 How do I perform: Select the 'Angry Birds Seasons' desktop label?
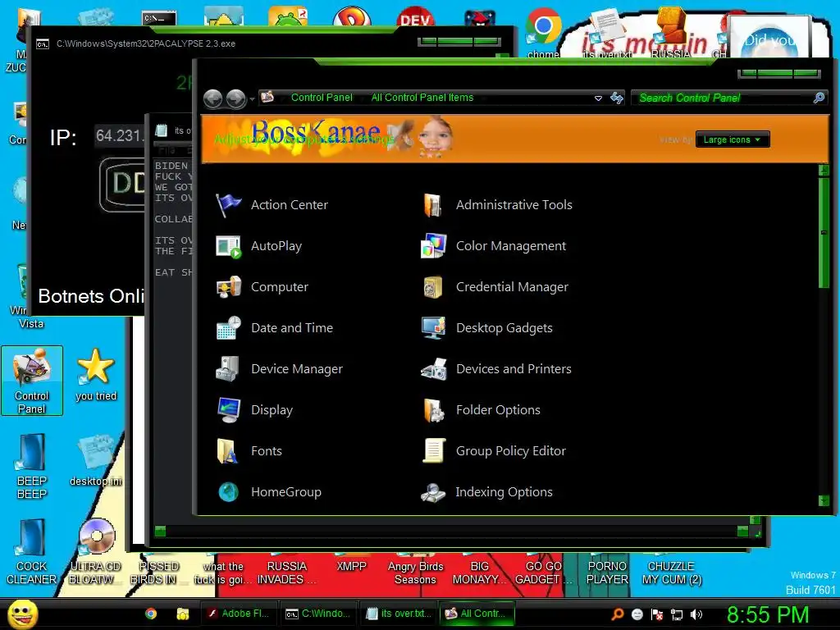pyautogui.click(x=415, y=573)
